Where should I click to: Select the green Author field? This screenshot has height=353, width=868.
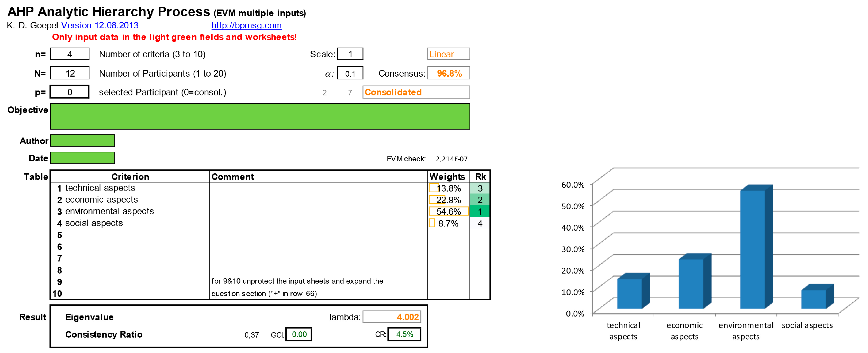[83, 140]
